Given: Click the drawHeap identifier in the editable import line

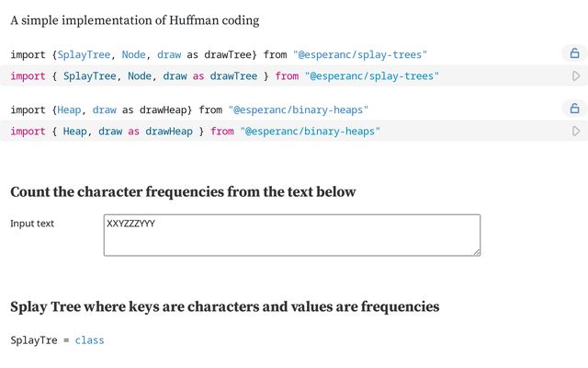Looking at the screenshot, I should (x=169, y=132).
